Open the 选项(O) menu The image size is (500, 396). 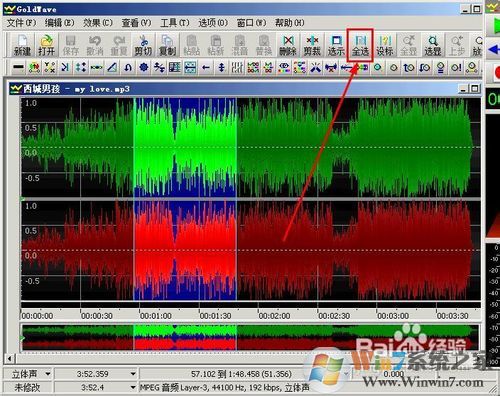click(213, 23)
